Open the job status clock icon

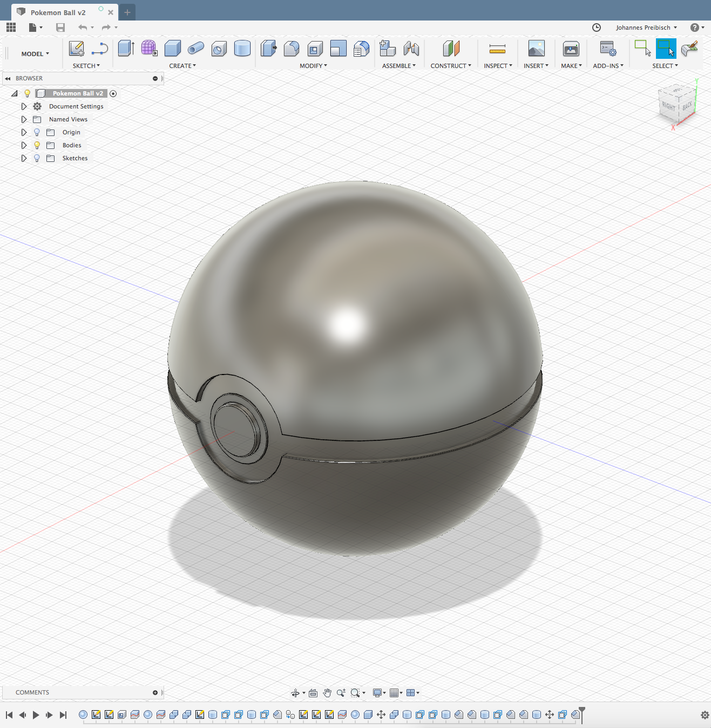tap(597, 28)
